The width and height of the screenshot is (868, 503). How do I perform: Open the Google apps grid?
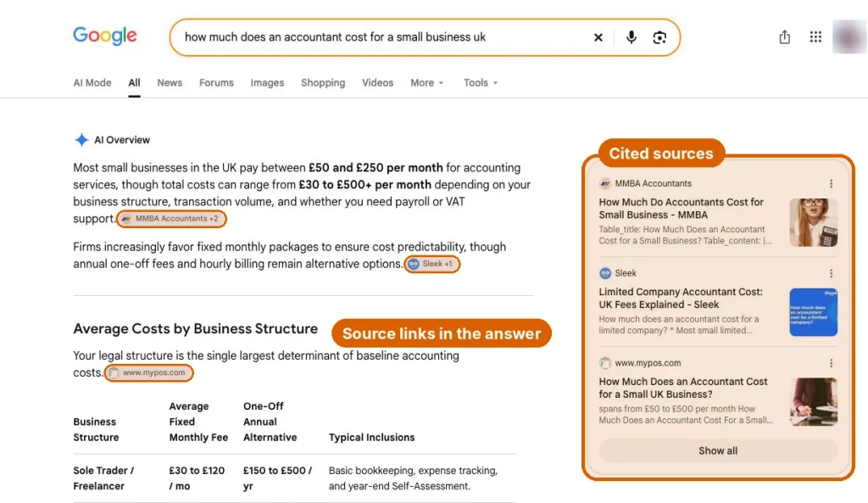[x=815, y=37]
